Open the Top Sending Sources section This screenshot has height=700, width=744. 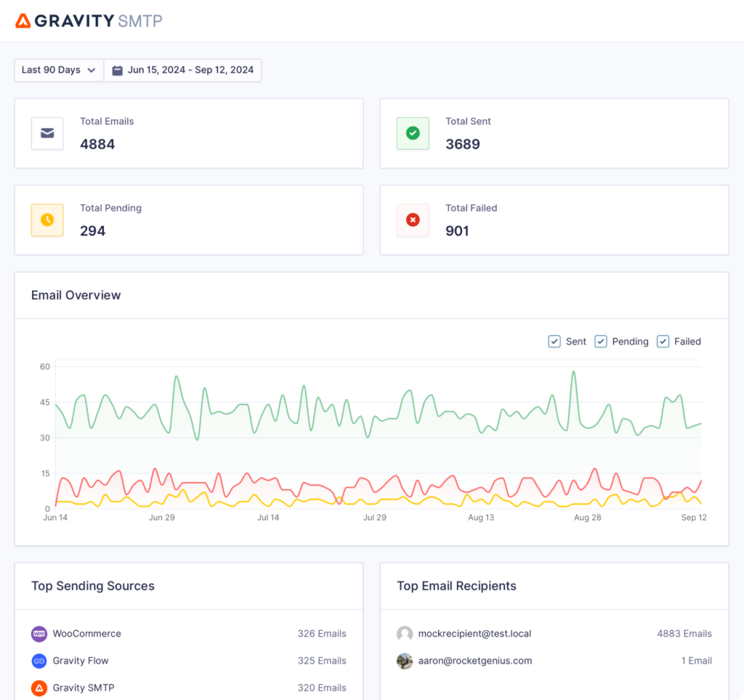pyautogui.click(x=92, y=586)
